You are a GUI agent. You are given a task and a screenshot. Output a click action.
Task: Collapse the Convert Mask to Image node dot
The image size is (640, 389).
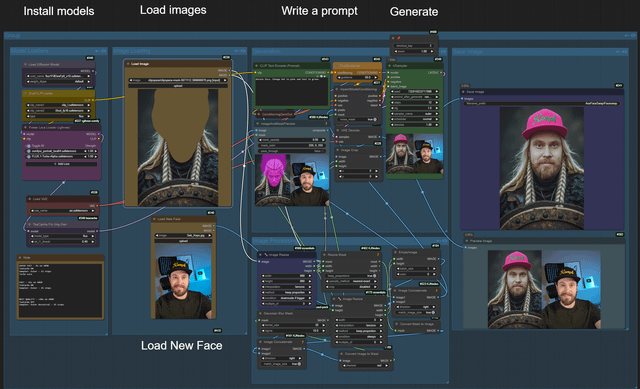(x=396, y=324)
